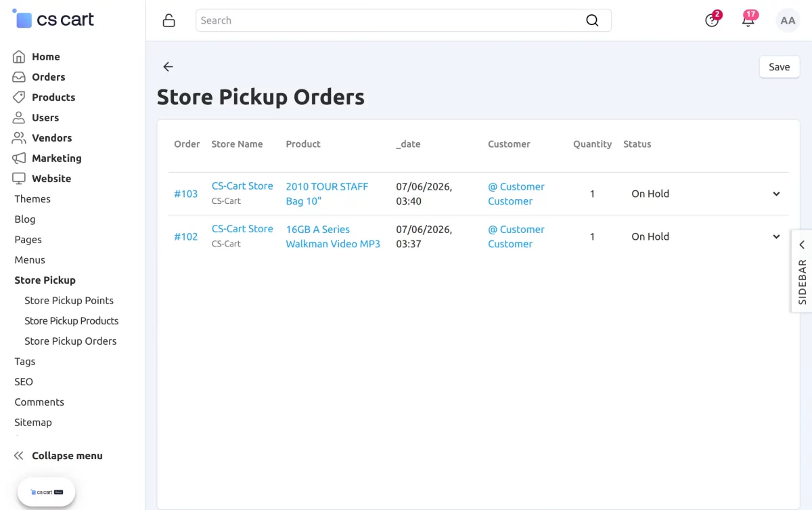Click the CS-Cart logo

pyautogui.click(x=53, y=20)
